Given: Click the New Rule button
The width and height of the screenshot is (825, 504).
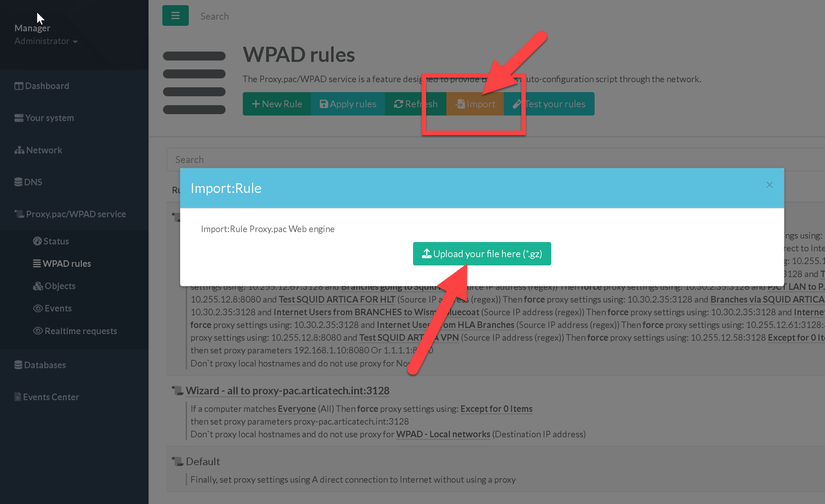Looking at the screenshot, I should (x=277, y=104).
